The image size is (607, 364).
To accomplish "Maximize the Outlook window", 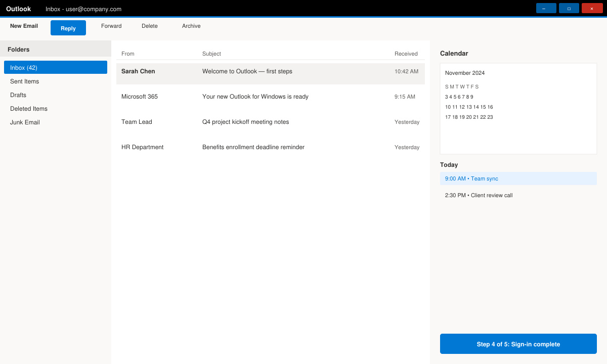I will point(569,8).
